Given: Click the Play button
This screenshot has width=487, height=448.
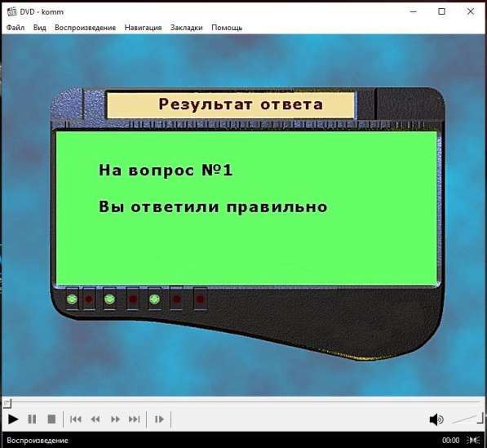Looking at the screenshot, I should (13, 419).
